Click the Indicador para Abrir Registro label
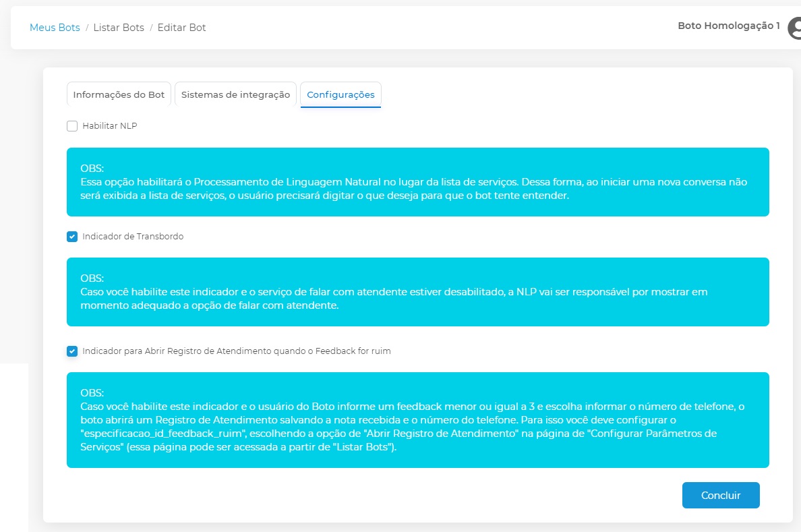 click(x=237, y=351)
